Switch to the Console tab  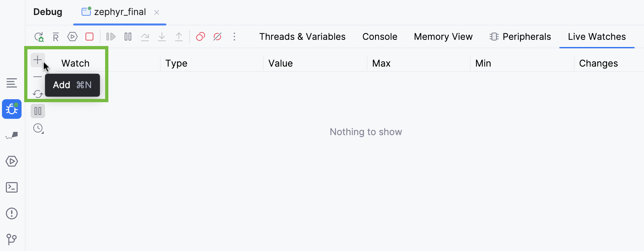pos(379,37)
